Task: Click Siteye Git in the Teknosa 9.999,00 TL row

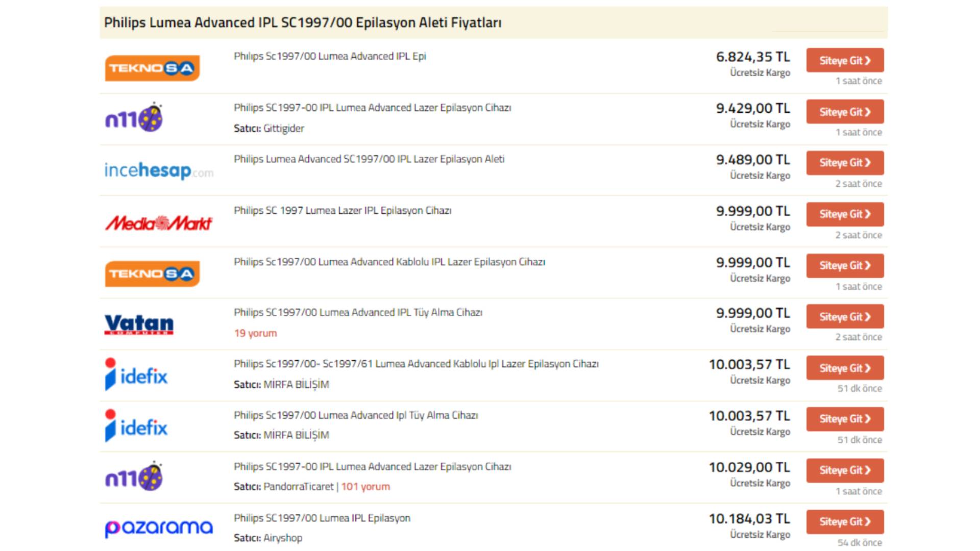Action: tap(845, 266)
